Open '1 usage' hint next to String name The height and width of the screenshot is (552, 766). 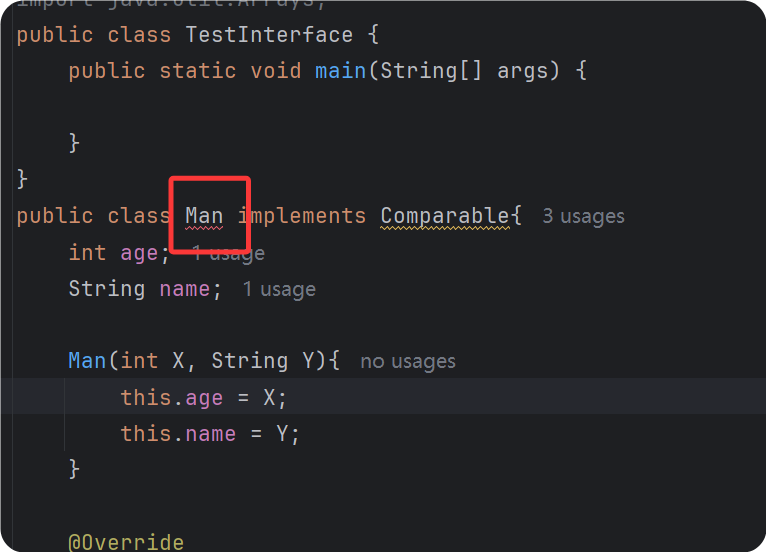tap(279, 289)
